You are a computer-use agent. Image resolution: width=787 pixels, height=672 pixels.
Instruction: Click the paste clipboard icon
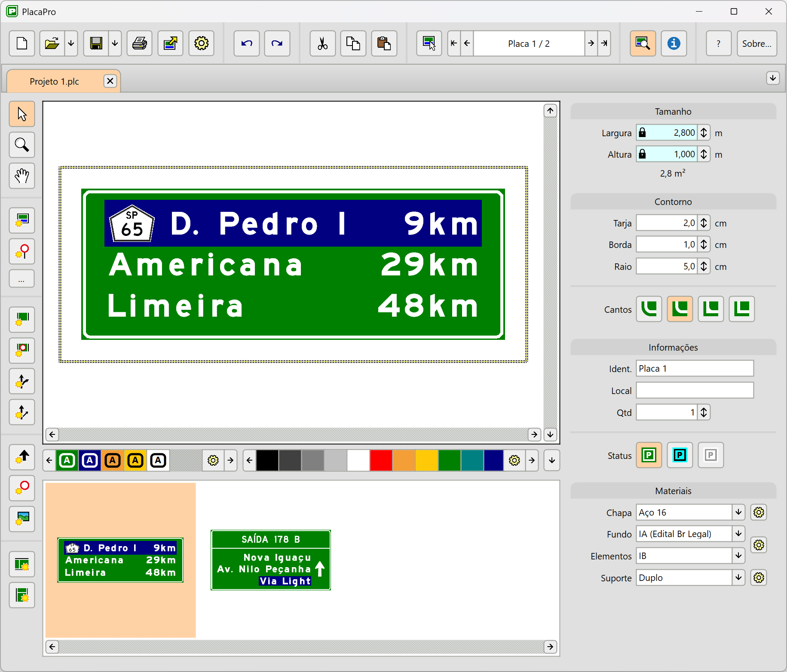pyautogui.click(x=384, y=43)
